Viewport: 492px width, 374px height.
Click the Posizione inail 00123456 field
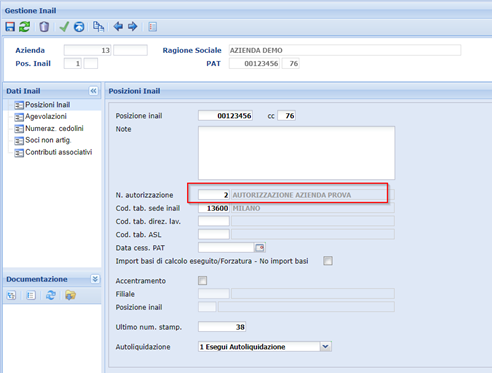[225, 116]
